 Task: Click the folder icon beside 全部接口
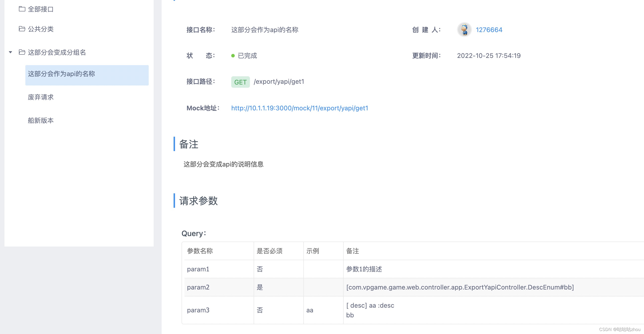click(x=22, y=9)
